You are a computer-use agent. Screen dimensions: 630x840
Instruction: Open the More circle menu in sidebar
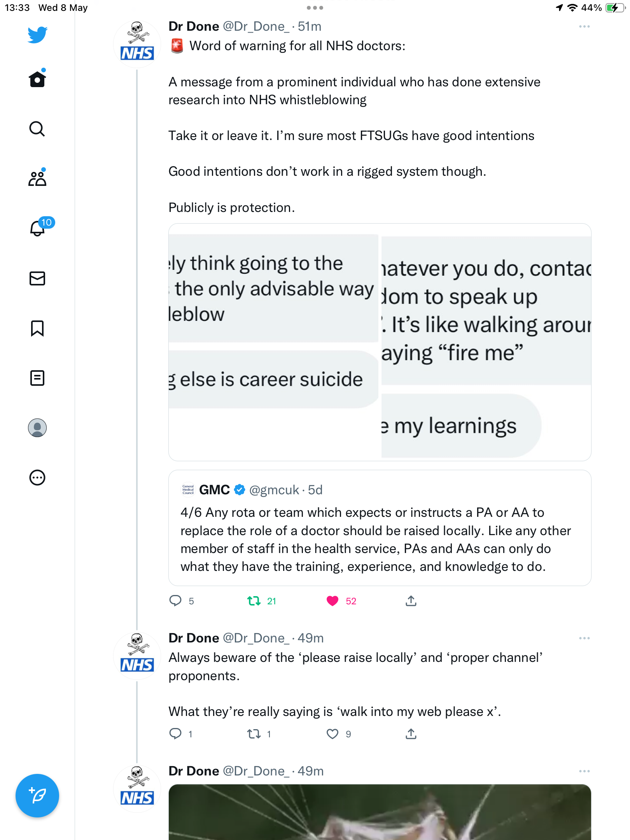tap(37, 478)
